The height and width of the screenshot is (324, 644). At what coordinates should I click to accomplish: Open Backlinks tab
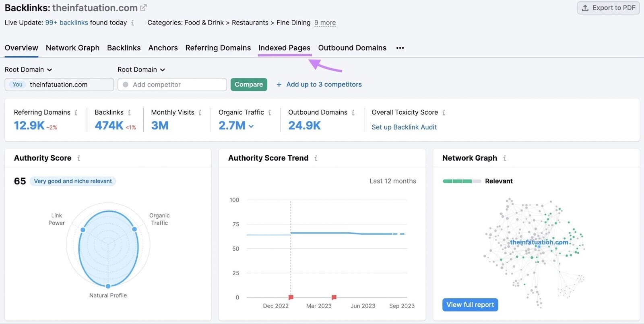click(124, 48)
